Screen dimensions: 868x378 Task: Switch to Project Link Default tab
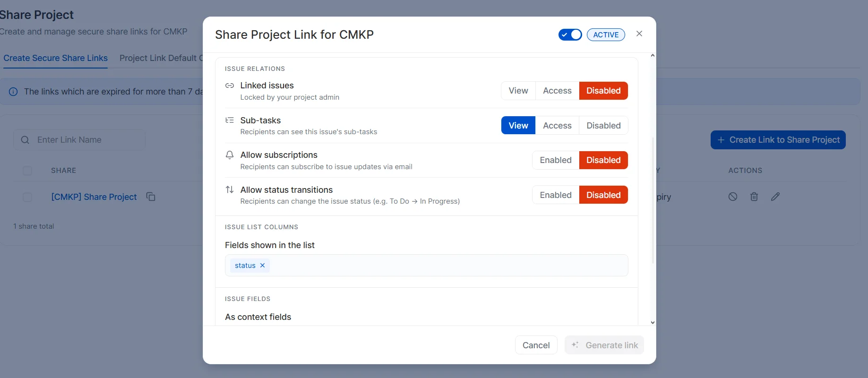[161, 58]
